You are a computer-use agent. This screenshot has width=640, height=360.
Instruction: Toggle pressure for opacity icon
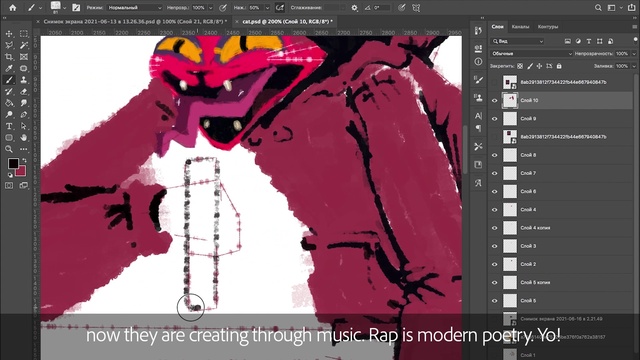click(x=223, y=7)
